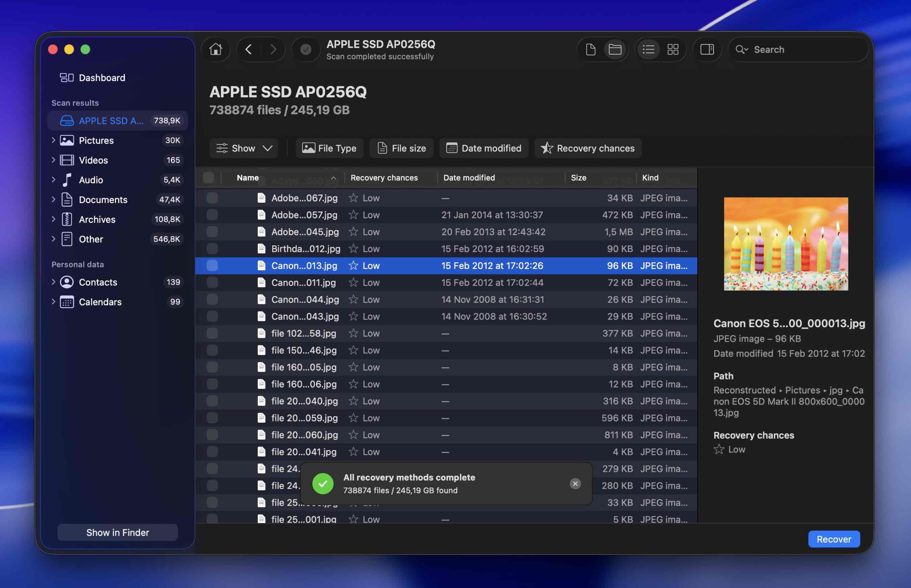Click the scan status checkmark icon

click(x=306, y=49)
